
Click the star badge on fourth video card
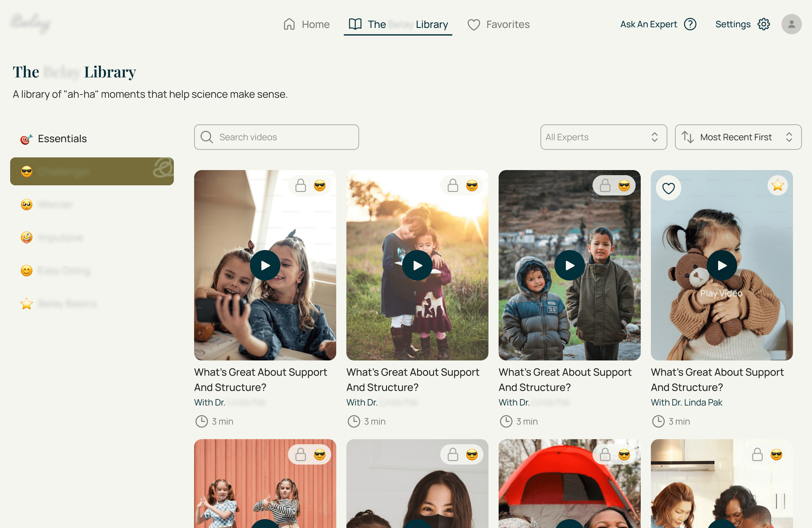(777, 185)
